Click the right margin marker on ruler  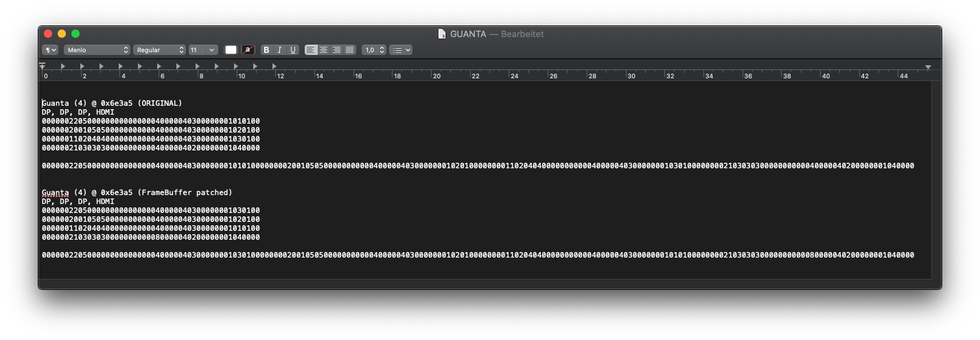[928, 67]
